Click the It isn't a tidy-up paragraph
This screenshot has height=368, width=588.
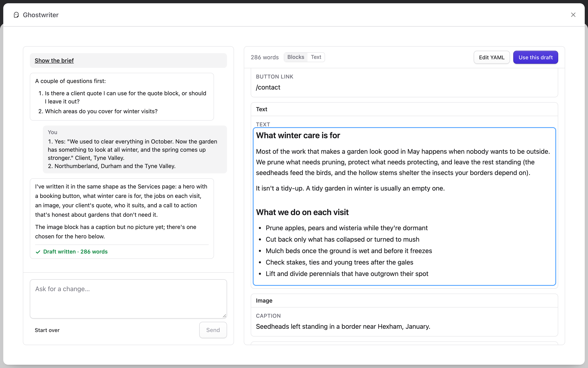(x=350, y=188)
